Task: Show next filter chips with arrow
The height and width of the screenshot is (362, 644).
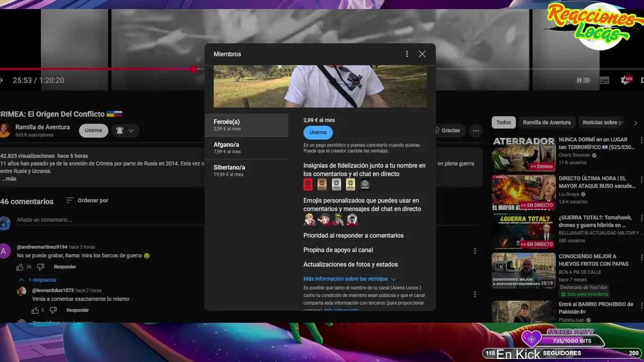Action: 635,123
